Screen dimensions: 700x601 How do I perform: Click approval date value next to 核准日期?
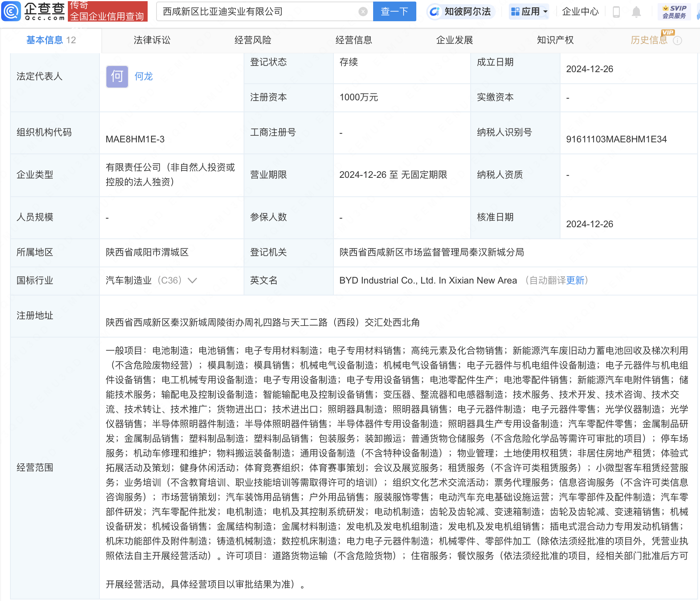pyautogui.click(x=590, y=224)
